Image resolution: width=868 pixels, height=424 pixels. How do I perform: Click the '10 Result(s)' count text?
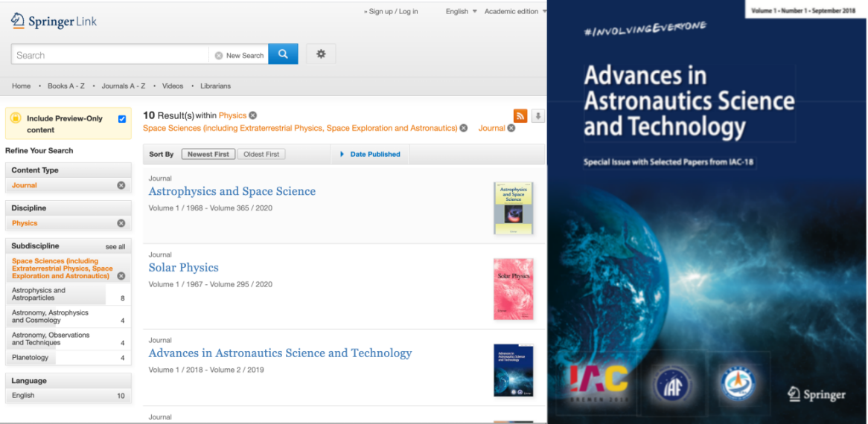tap(169, 115)
